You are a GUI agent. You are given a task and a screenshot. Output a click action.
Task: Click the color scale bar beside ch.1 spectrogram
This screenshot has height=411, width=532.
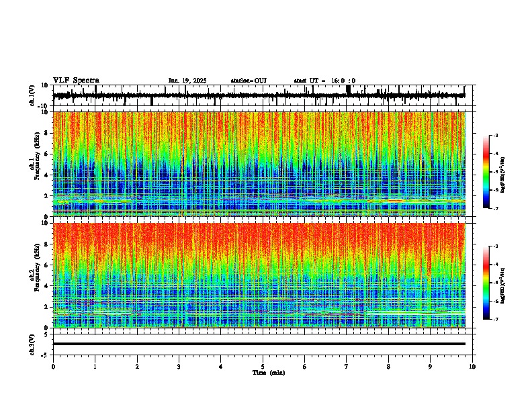click(x=486, y=172)
